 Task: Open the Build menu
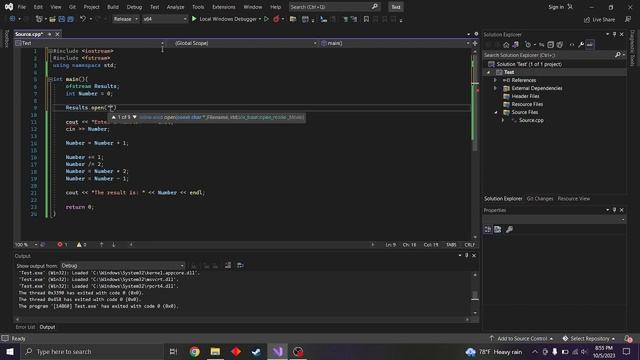coord(113,7)
